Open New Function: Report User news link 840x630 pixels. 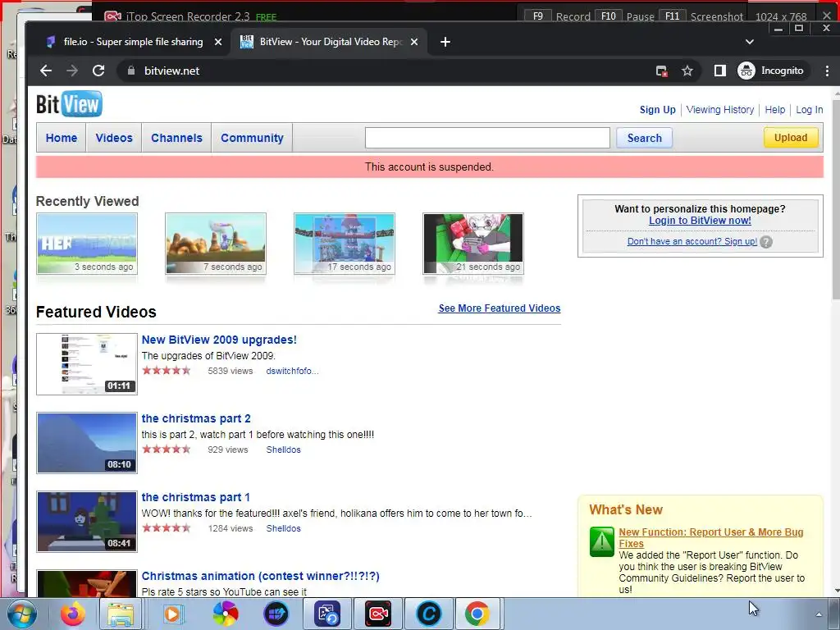click(711, 538)
